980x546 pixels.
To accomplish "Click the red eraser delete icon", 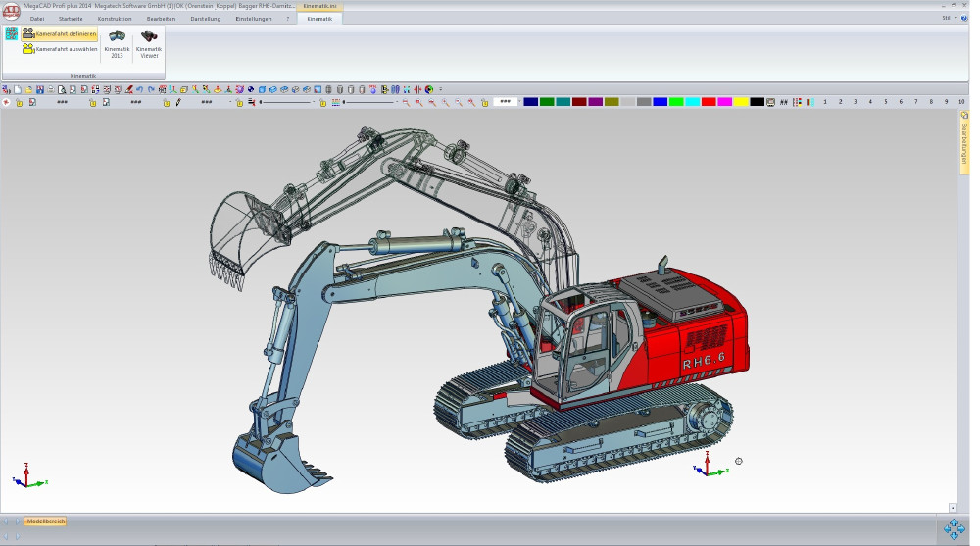I will click(x=128, y=89).
